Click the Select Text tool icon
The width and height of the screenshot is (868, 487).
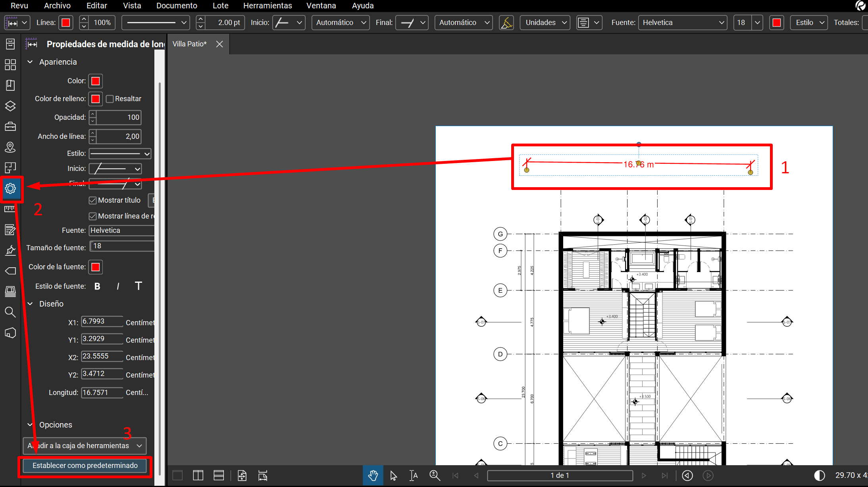[414, 475]
